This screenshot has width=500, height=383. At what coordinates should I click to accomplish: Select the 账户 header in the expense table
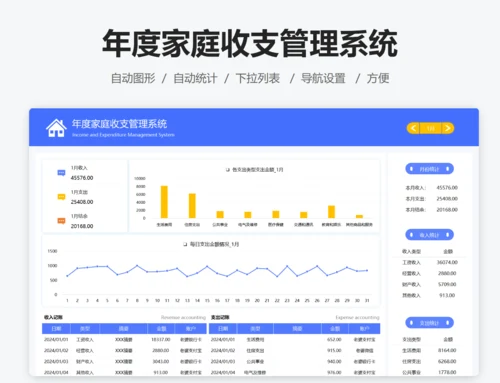tap(364, 329)
